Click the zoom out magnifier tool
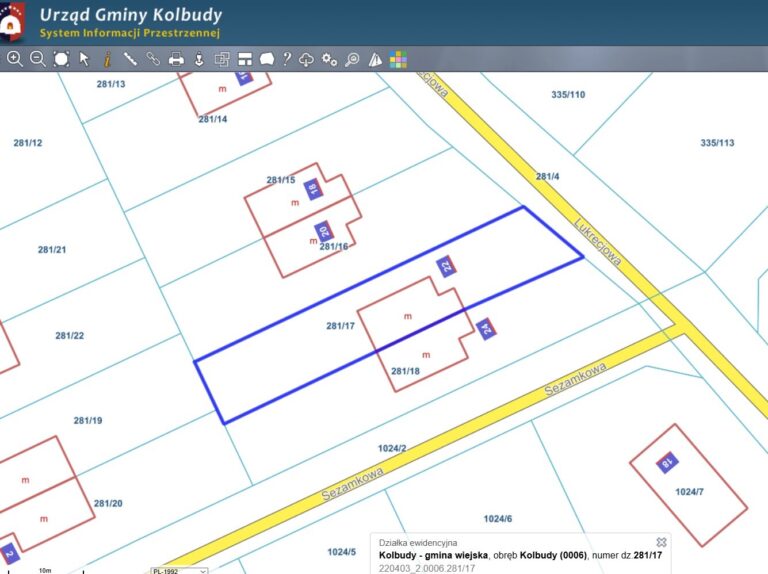This screenshot has height=574, width=768. tap(37, 59)
